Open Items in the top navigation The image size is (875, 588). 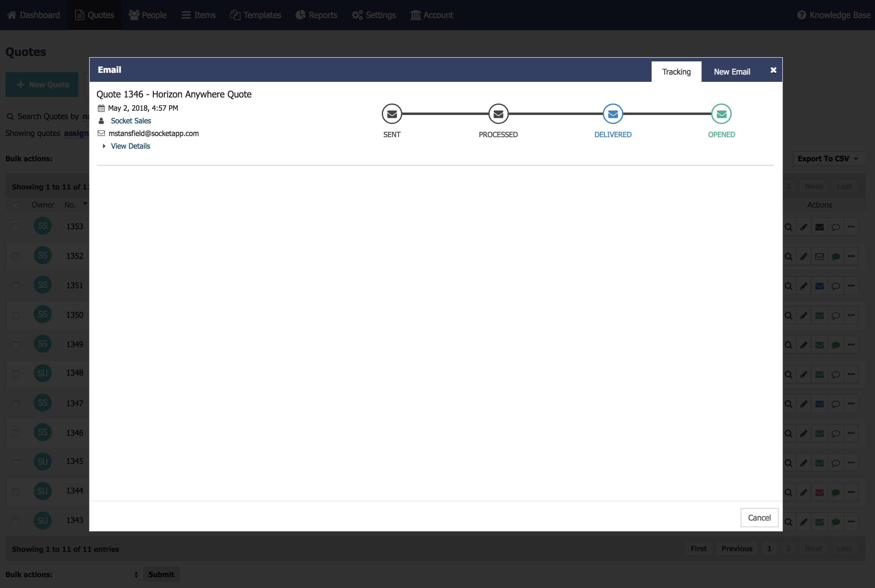(198, 15)
